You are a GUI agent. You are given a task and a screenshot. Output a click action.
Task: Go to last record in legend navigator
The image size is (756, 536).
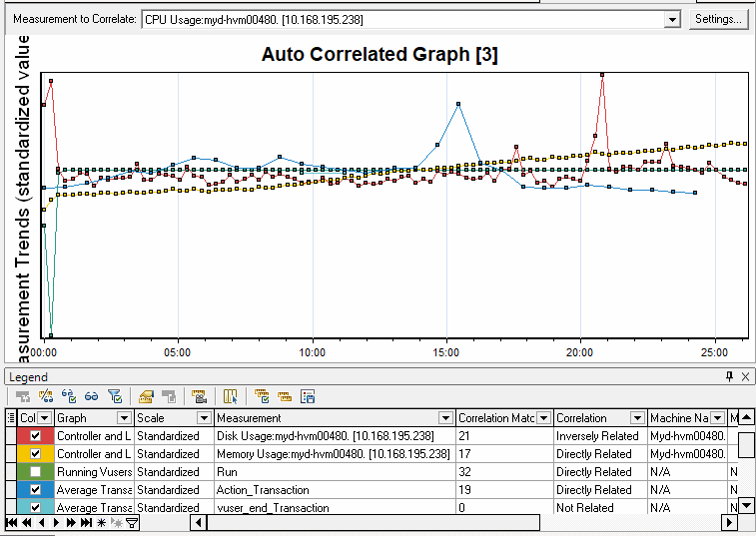pyautogui.click(x=86, y=523)
